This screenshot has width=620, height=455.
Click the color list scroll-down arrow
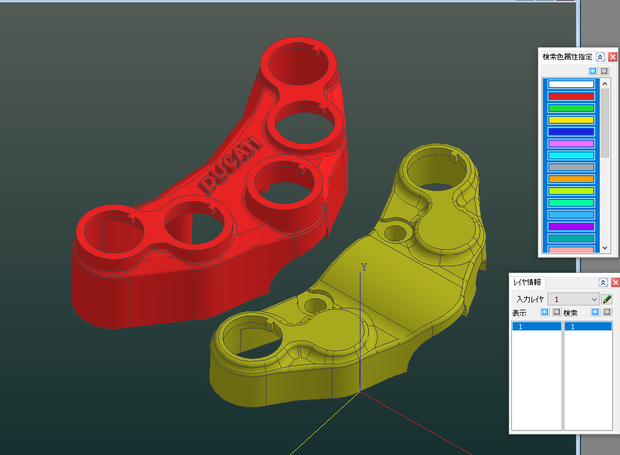pyautogui.click(x=605, y=248)
